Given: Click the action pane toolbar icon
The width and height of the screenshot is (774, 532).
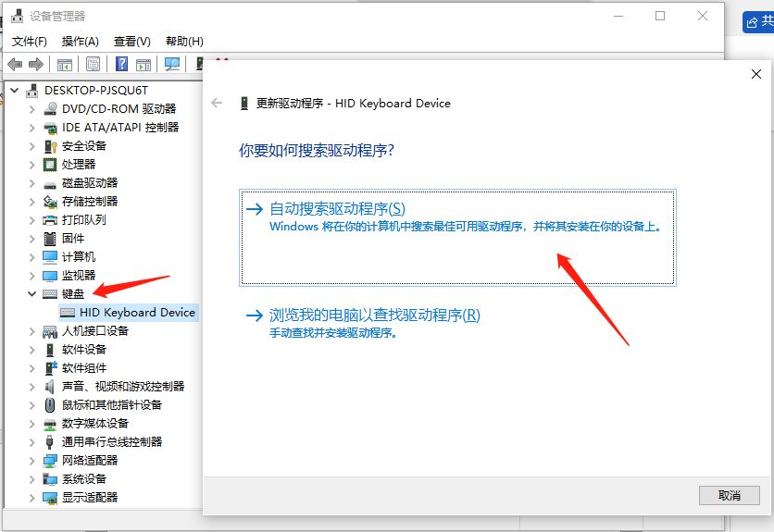Looking at the screenshot, I should pyautogui.click(x=144, y=64).
